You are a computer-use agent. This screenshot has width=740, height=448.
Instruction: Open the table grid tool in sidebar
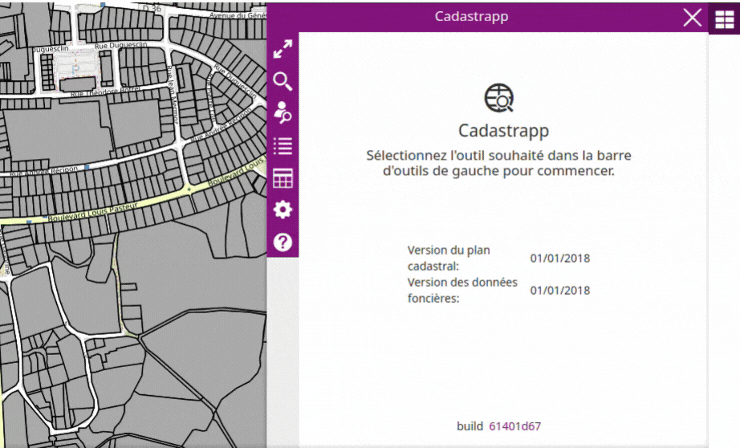pyautogui.click(x=283, y=178)
